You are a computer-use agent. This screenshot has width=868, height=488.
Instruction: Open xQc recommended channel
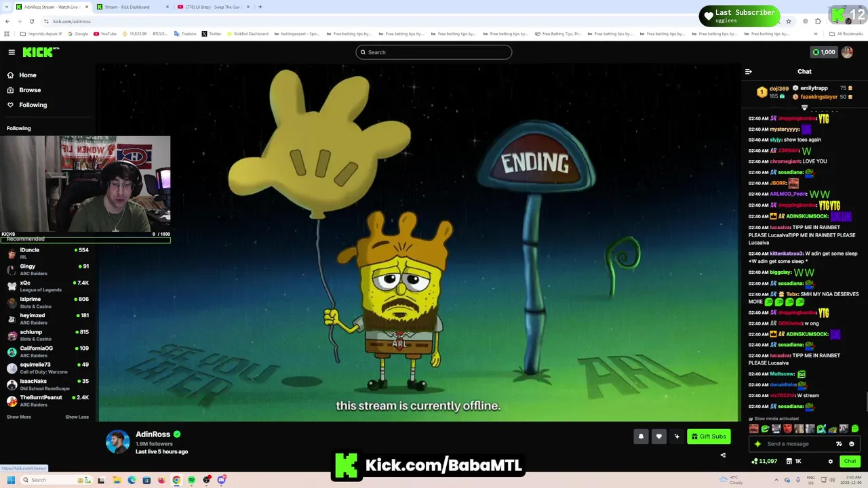tap(47, 286)
